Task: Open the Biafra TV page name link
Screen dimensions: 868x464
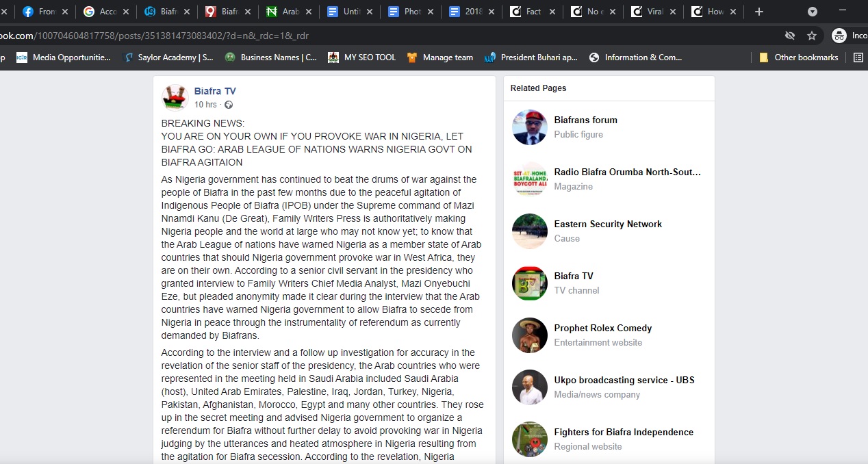Action: click(215, 91)
